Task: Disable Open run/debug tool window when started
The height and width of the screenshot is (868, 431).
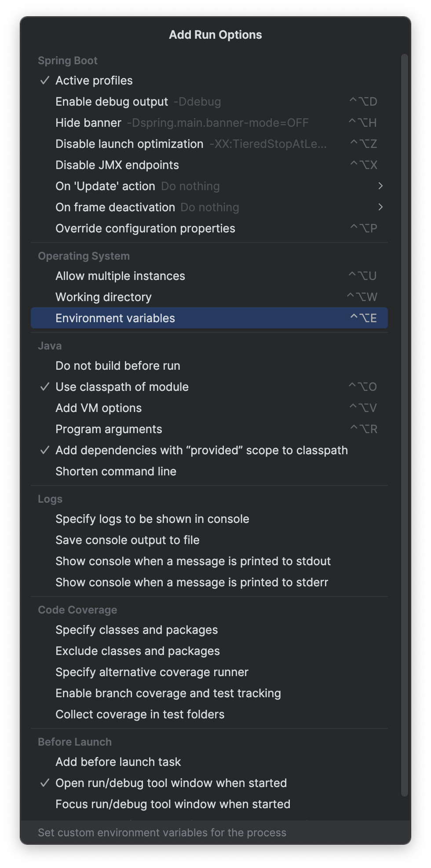Action: point(171,783)
